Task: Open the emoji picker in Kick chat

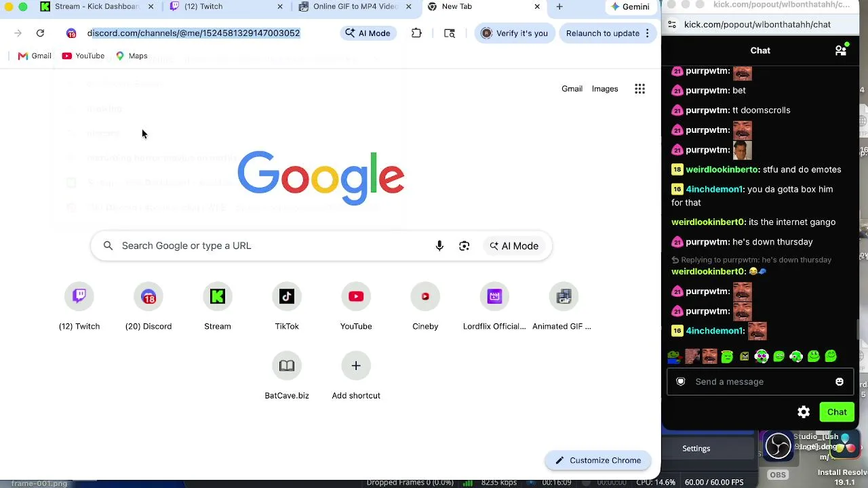Action: coord(840,382)
